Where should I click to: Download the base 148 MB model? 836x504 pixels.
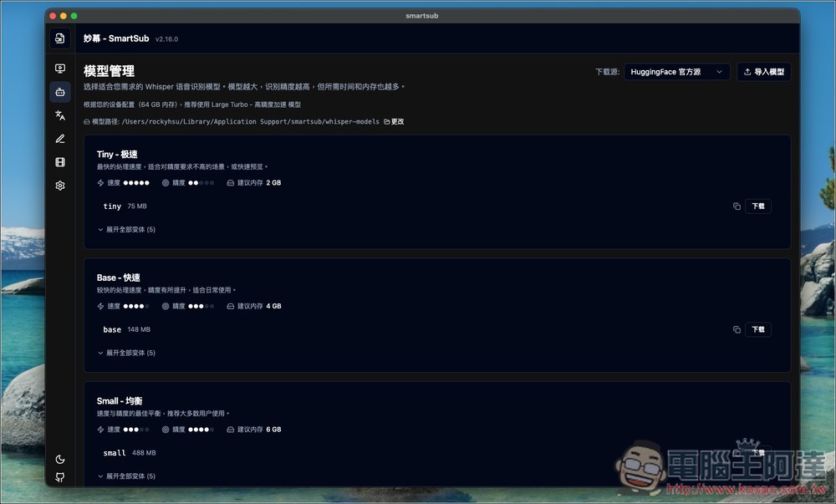pos(757,330)
